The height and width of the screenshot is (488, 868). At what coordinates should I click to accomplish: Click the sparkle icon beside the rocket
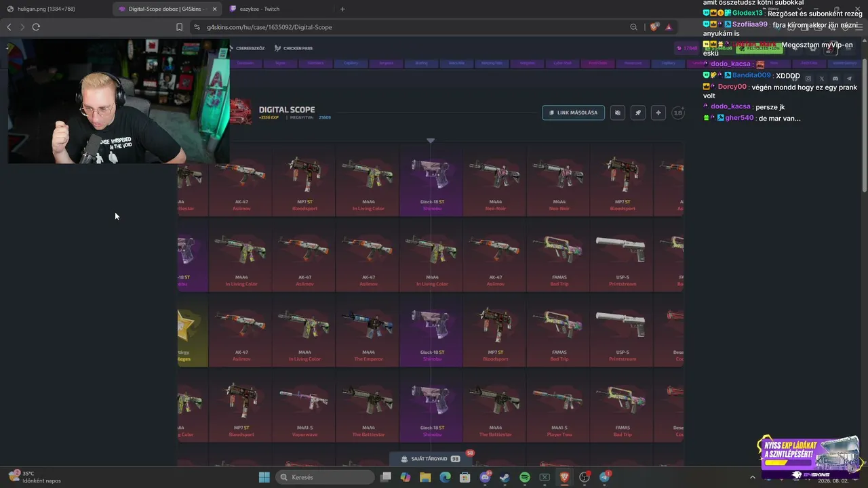(x=658, y=113)
